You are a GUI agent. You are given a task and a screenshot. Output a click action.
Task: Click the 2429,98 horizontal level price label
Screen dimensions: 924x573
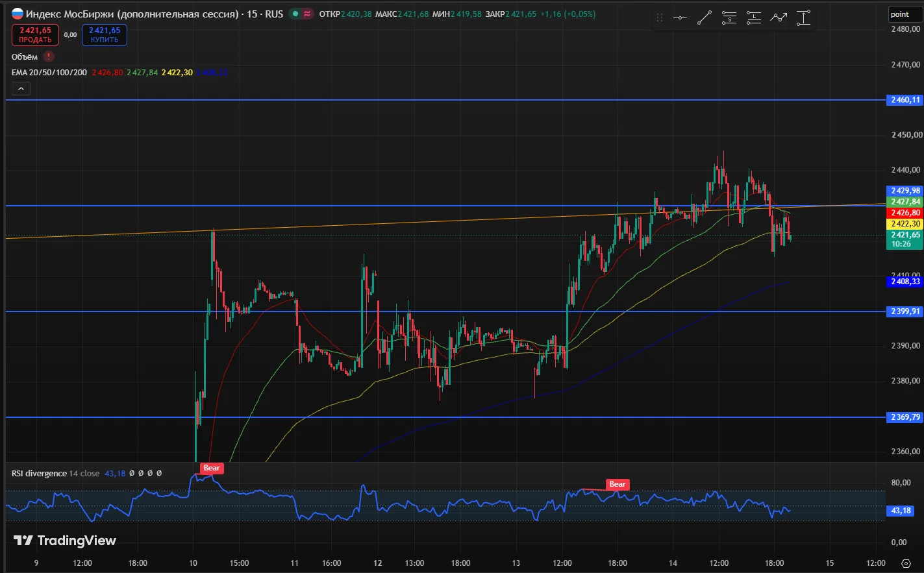click(905, 191)
